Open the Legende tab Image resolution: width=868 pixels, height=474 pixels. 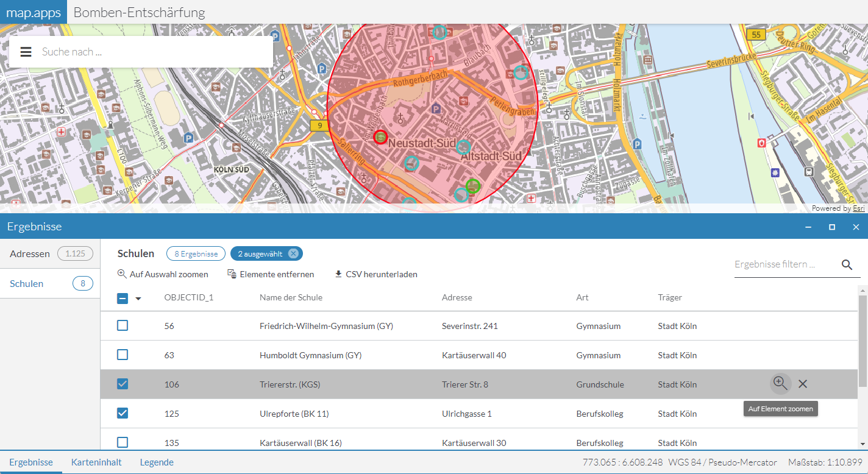(x=157, y=462)
